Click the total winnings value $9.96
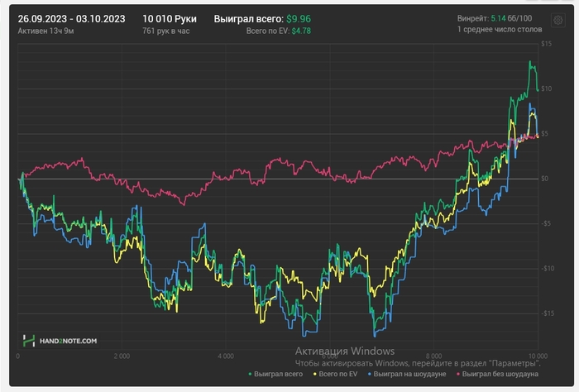 (299, 19)
